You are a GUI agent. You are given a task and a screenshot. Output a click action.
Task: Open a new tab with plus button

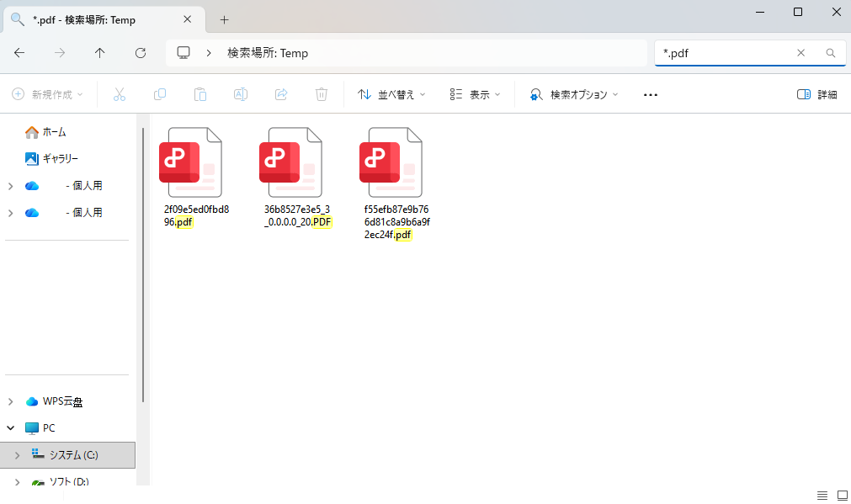click(x=224, y=19)
